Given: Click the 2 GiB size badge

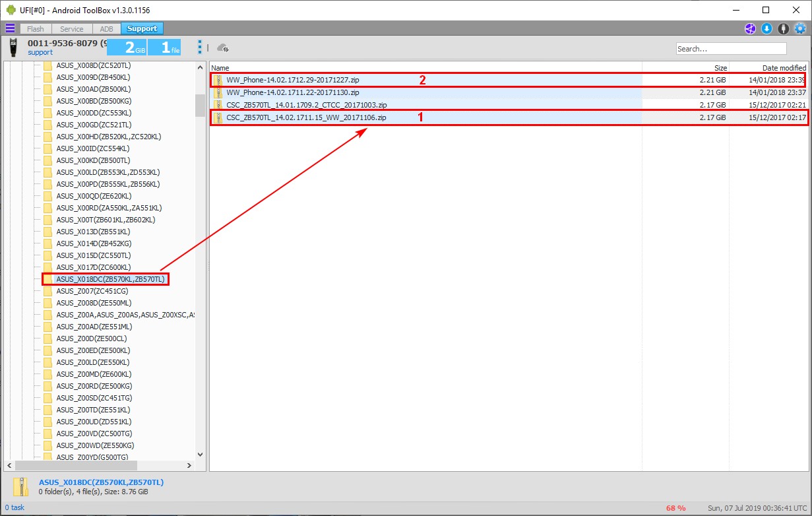Looking at the screenshot, I should (x=127, y=48).
